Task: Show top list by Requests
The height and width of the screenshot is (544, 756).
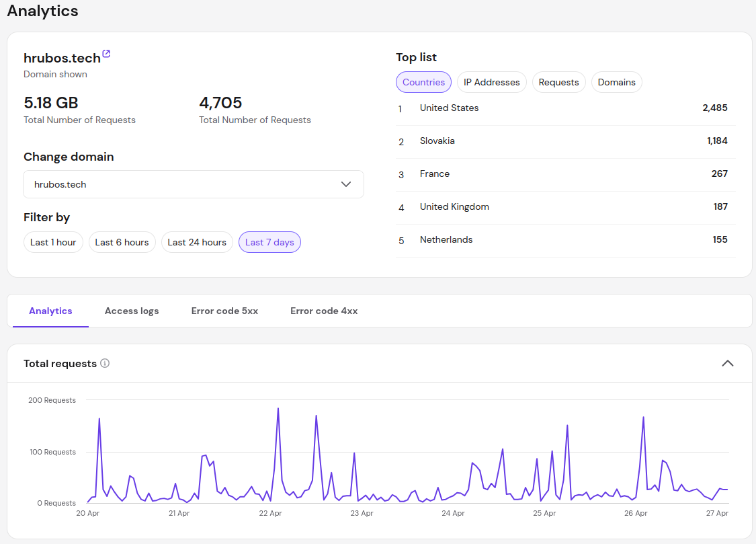Action: (x=558, y=82)
